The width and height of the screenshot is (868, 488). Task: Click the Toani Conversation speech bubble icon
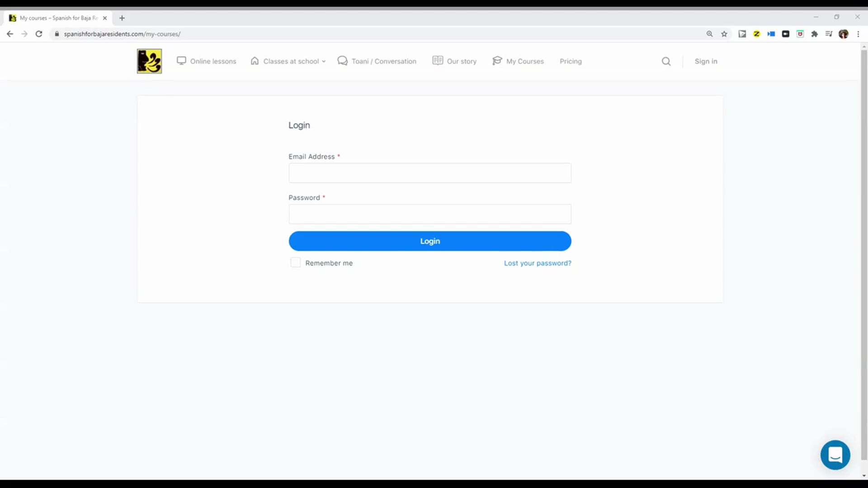click(342, 61)
